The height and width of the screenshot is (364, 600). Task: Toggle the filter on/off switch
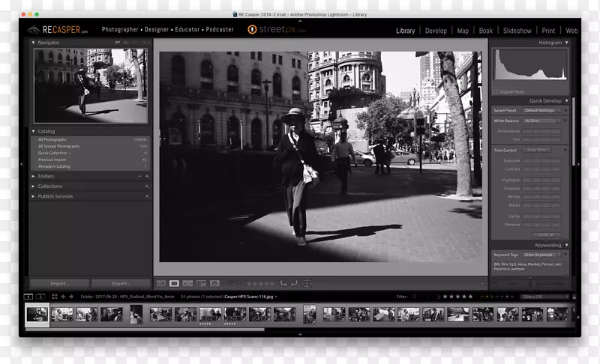(574, 297)
